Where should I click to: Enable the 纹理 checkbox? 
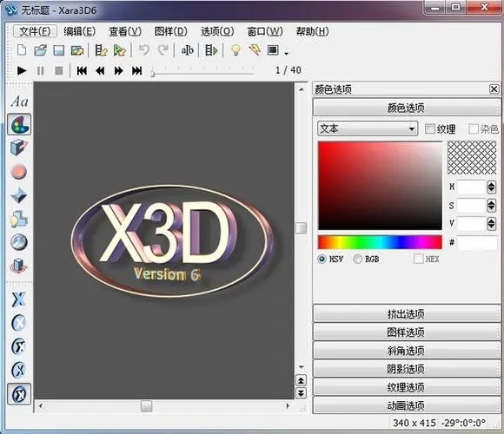(429, 129)
